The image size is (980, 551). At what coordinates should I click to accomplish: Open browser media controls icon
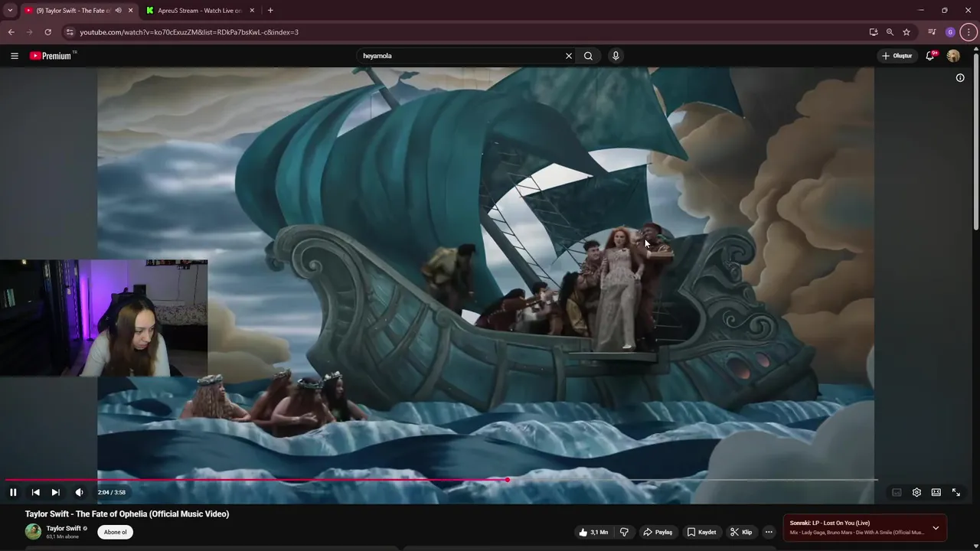932,32
